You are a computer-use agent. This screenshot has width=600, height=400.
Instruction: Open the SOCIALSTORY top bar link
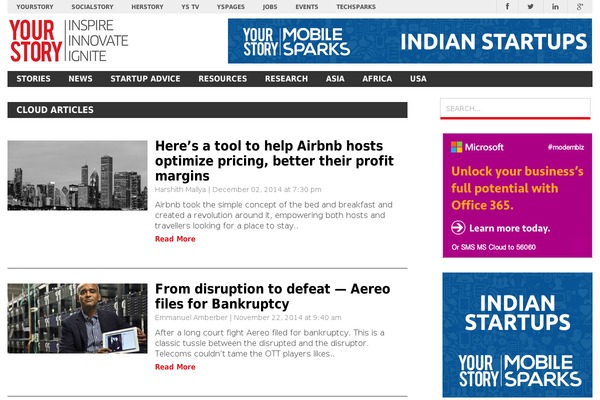click(92, 7)
